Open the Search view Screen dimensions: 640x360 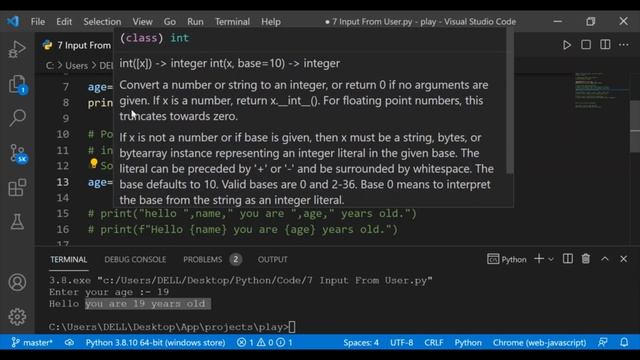coord(17,118)
